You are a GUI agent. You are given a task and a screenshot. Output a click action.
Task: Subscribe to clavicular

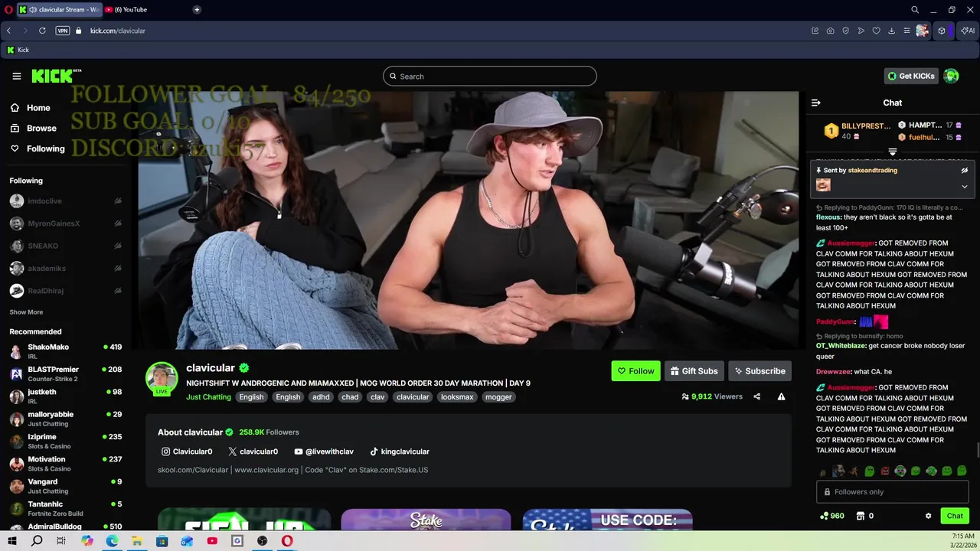pos(759,371)
